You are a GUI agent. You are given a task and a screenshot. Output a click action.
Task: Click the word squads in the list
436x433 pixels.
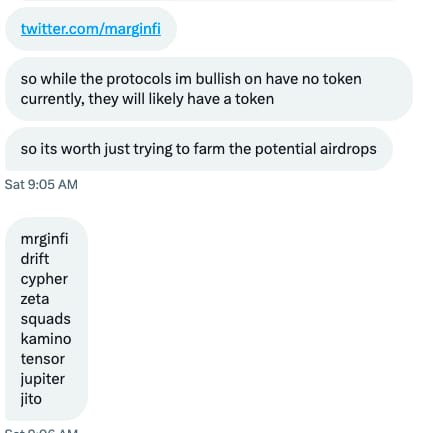[x=46, y=319]
